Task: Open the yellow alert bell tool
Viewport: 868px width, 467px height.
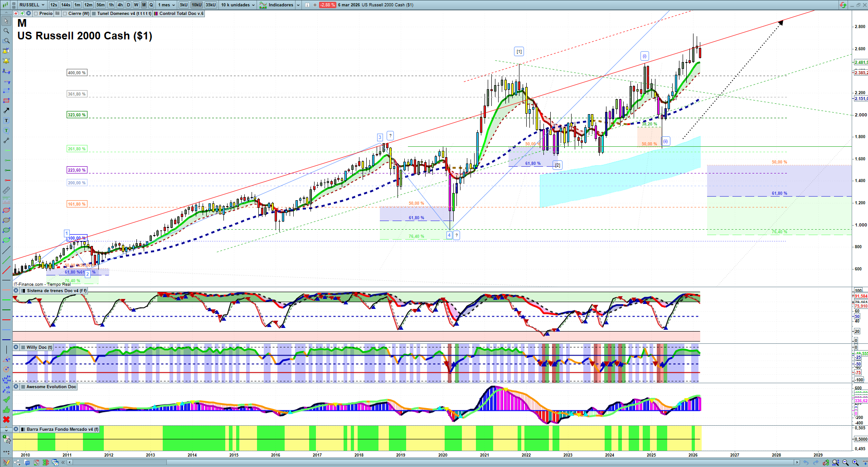Action: tap(6, 61)
